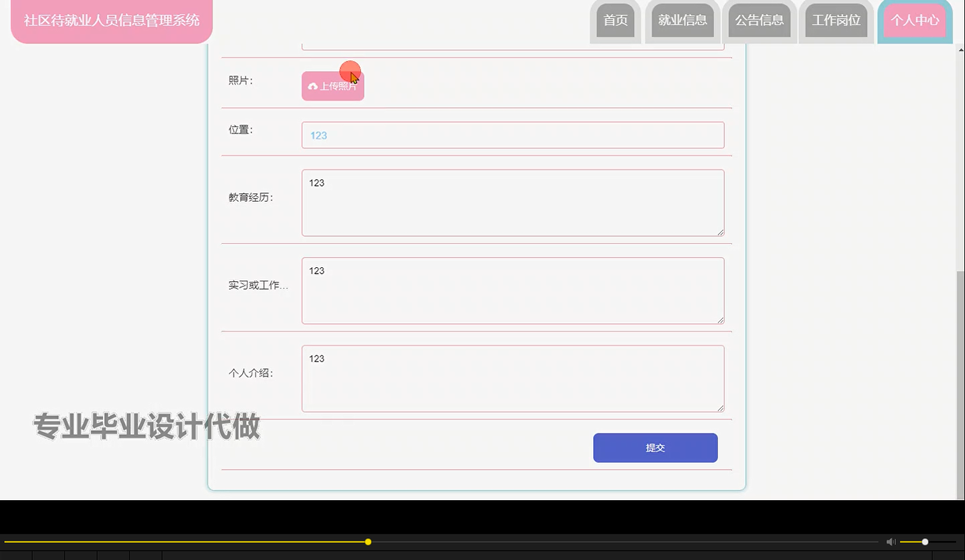Select the 个人介绍 text area
This screenshot has height=560, width=965.
click(512, 378)
